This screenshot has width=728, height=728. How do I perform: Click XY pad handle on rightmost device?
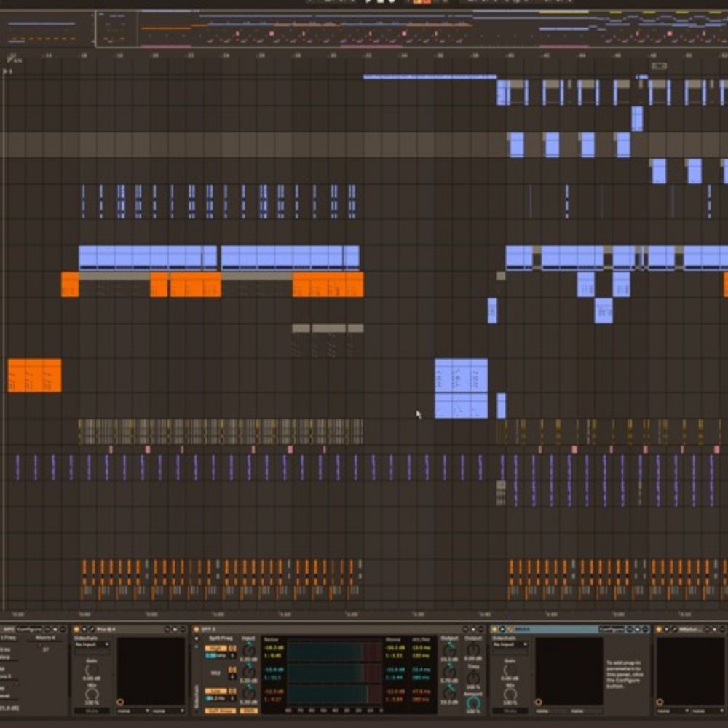coord(660,702)
